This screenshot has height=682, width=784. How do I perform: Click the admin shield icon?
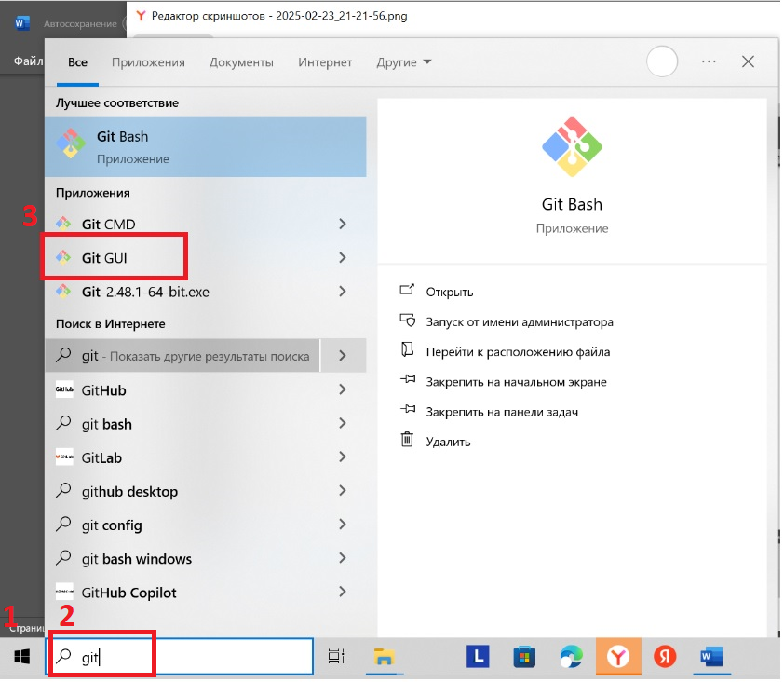point(407,320)
